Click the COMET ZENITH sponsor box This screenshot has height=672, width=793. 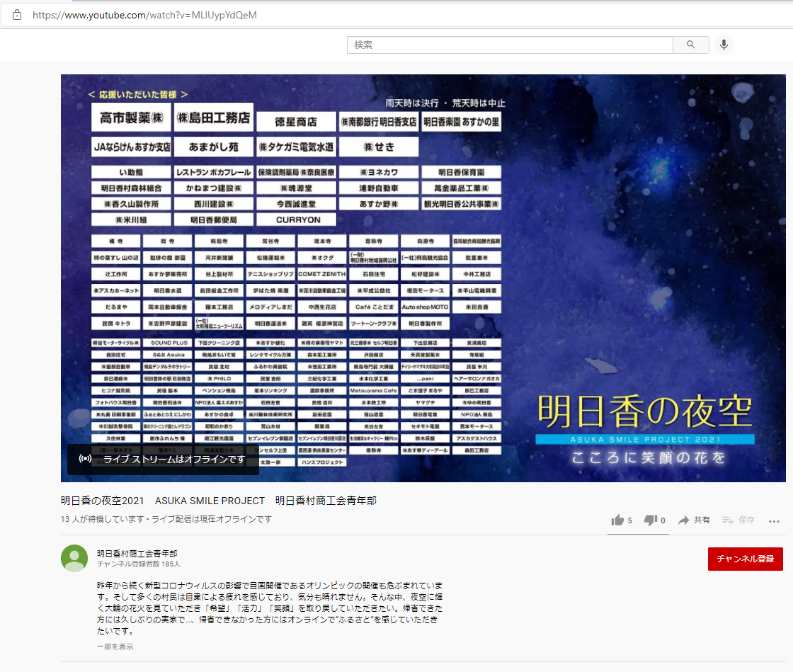322,274
